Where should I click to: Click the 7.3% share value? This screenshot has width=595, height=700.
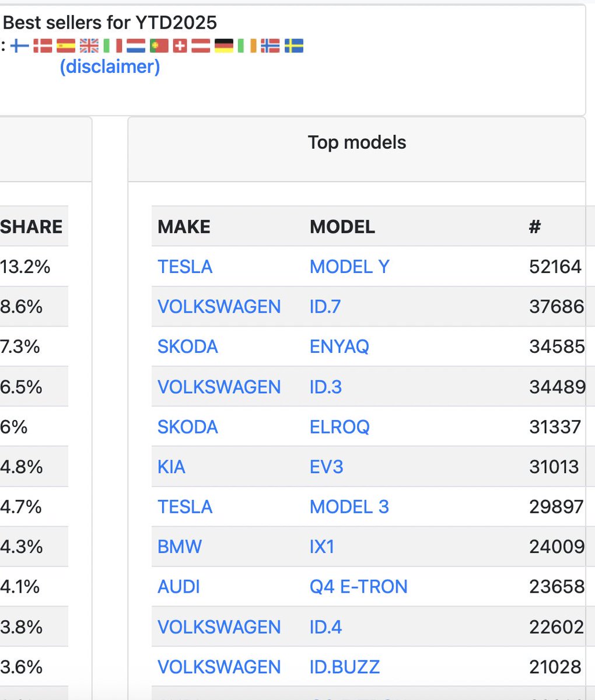pos(20,346)
